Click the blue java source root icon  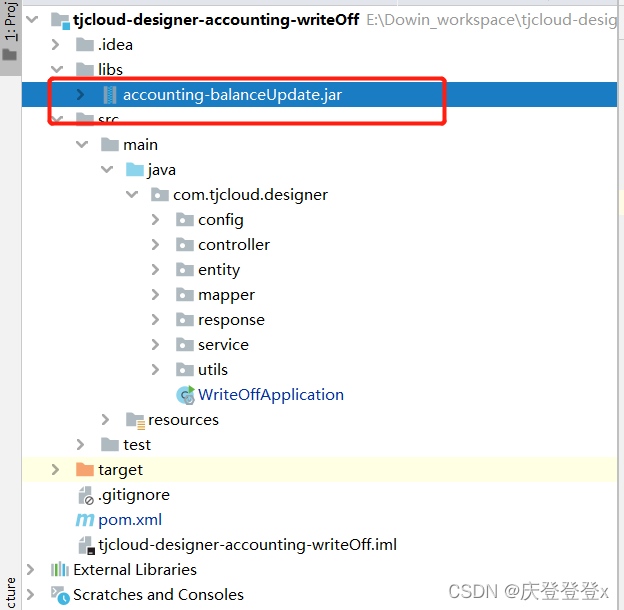tap(135, 169)
